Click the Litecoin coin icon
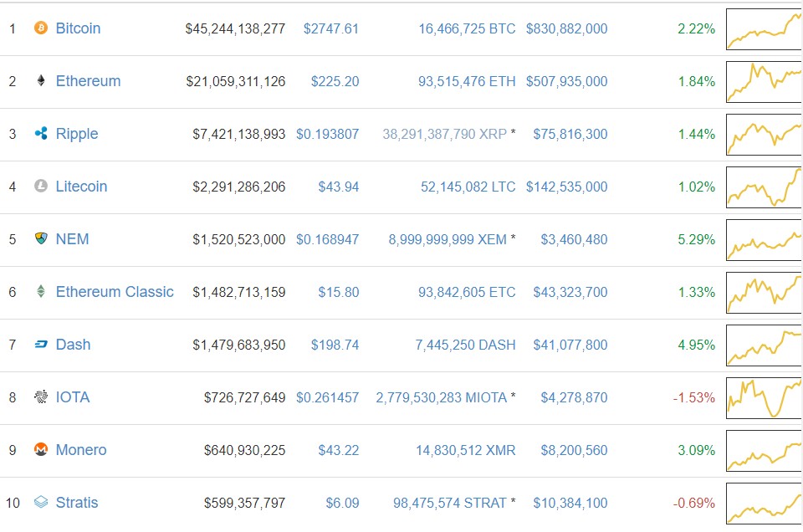 pyautogui.click(x=40, y=187)
